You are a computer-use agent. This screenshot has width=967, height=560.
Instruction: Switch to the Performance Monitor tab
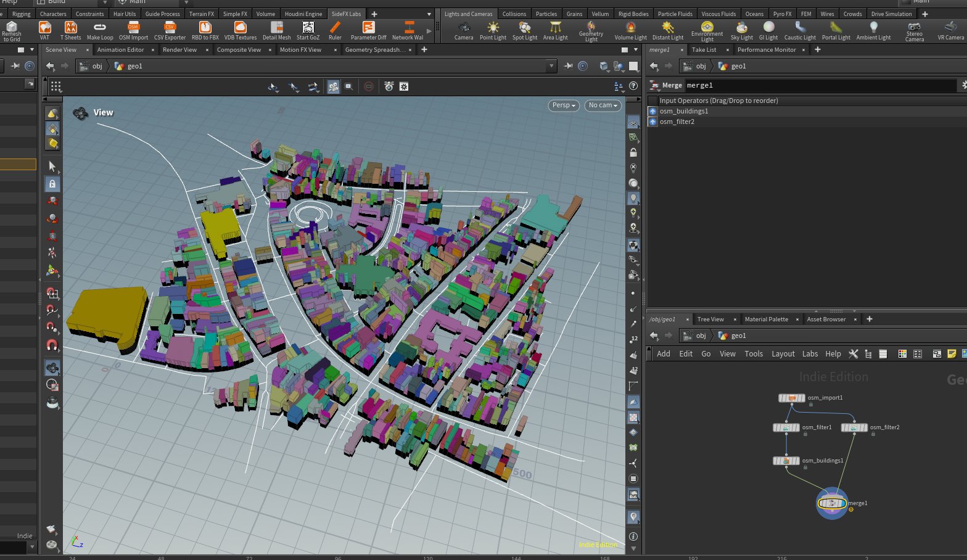[x=767, y=50]
